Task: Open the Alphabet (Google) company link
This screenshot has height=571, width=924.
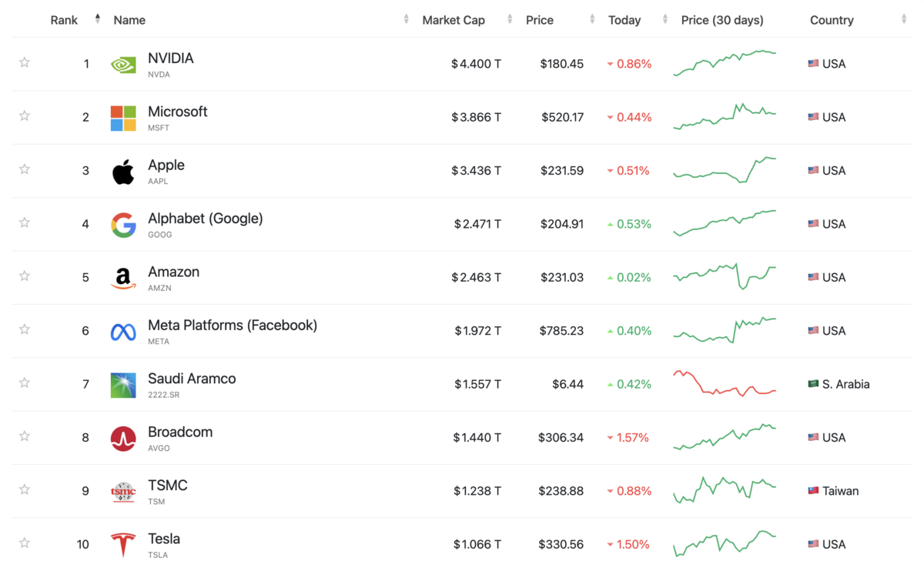Action: (x=206, y=219)
